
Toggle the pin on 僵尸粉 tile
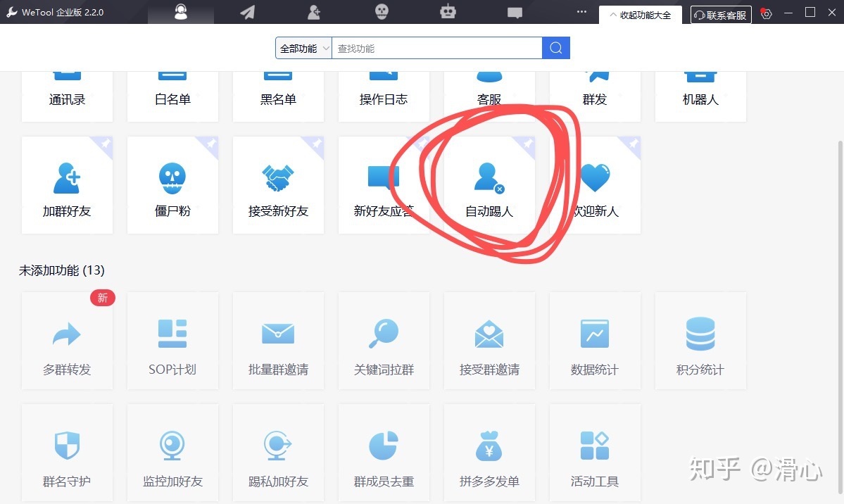[x=211, y=144]
